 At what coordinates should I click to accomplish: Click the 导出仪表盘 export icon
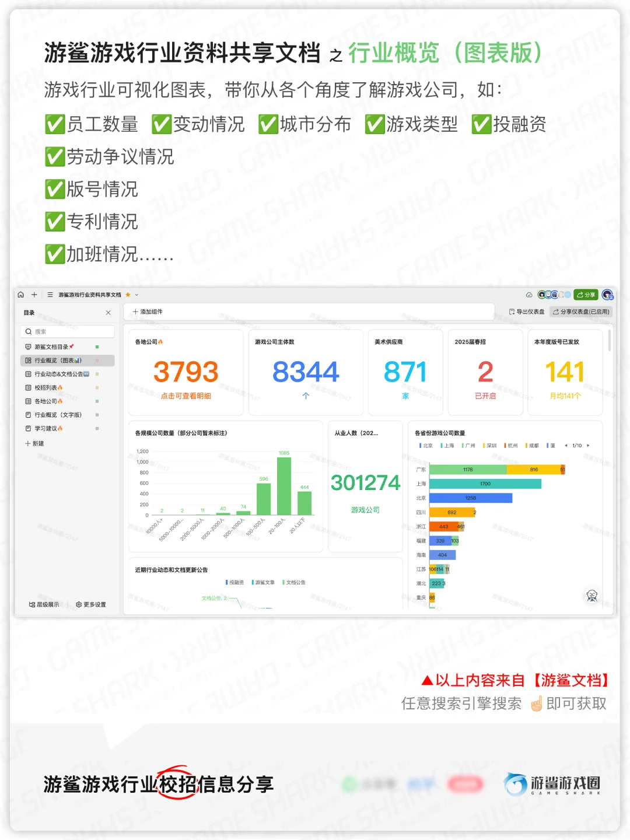[x=512, y=311]
